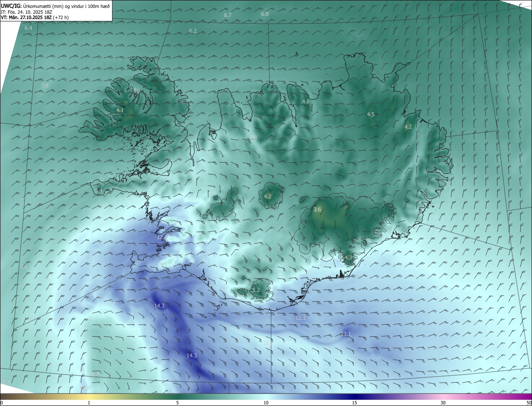Click the 4.6 value label
532x406 pixels.
click(x=306, y=101)
